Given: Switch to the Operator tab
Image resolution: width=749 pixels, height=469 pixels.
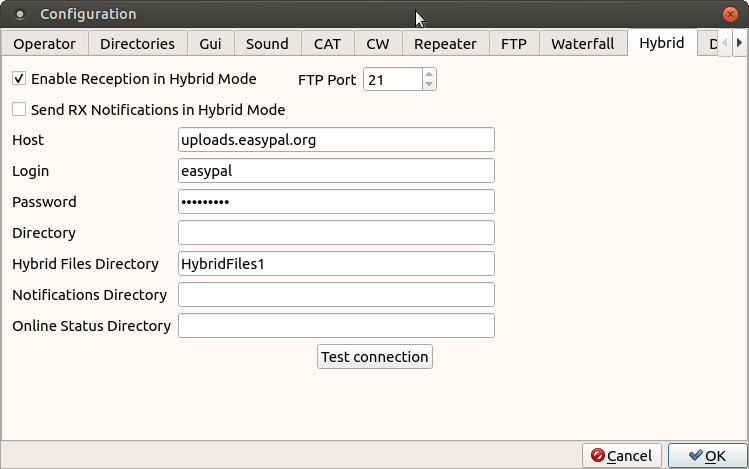Looking at the screenshot, I should coord(45,43).
